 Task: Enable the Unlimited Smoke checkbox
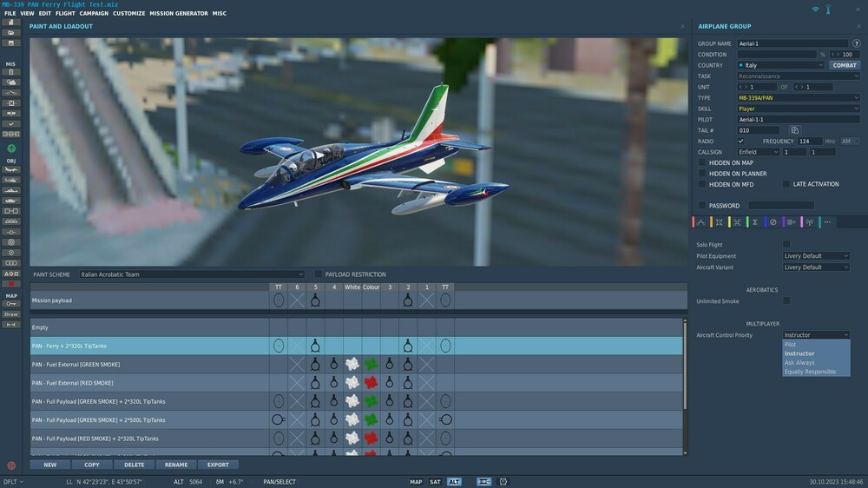click(x=786, y=300)
